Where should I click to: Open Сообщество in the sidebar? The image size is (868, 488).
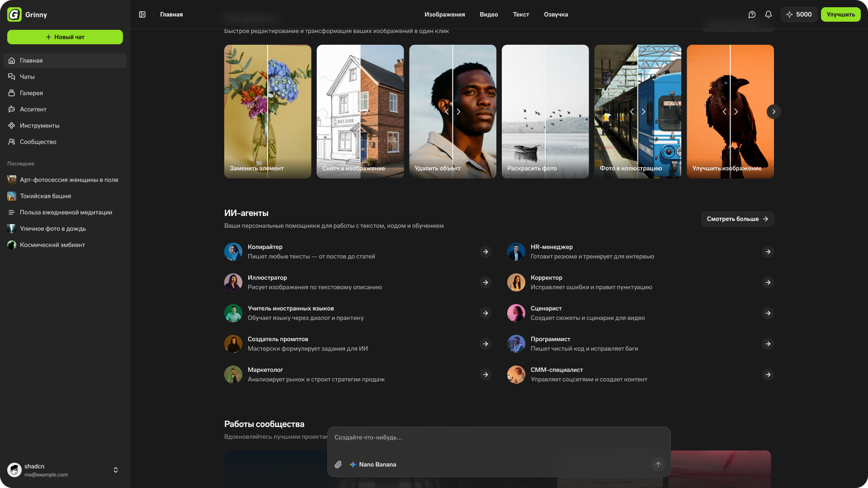[38, 142]
